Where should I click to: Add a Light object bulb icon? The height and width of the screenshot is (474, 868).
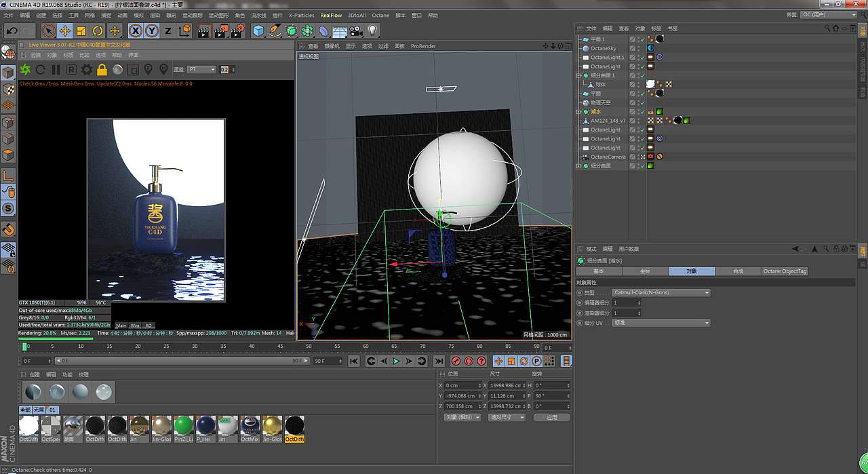(x=372, y=31)
